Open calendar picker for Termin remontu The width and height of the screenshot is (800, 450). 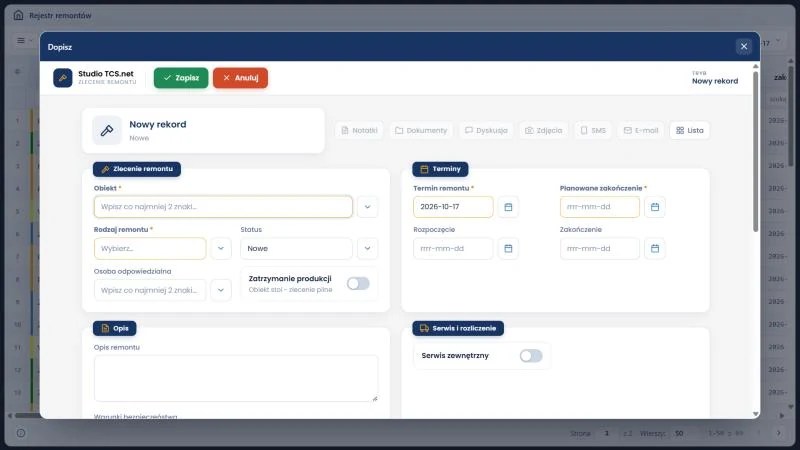[x=508, y=207]
